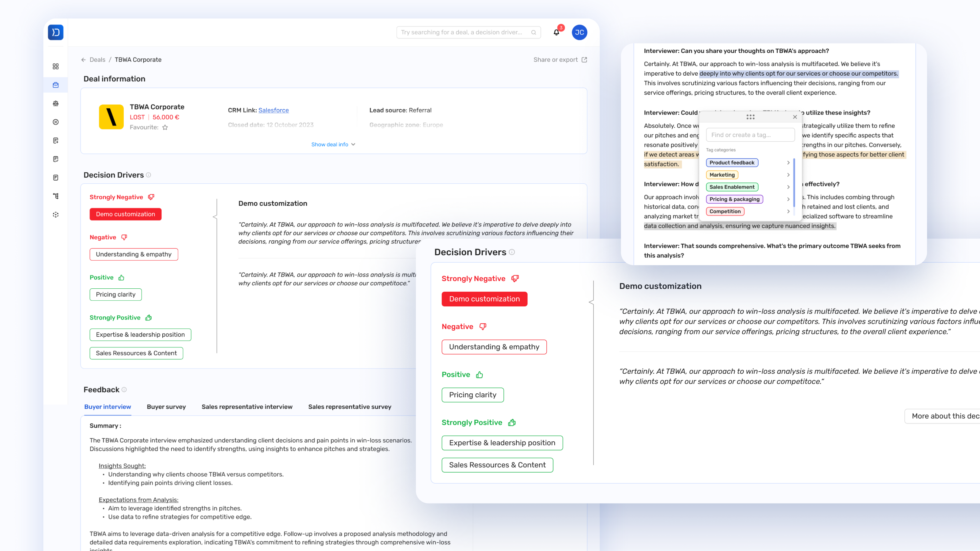Open the Sales representative interview tab
Image resolution: width=980 pixels, height=551 pixels.
coord(247,407)
